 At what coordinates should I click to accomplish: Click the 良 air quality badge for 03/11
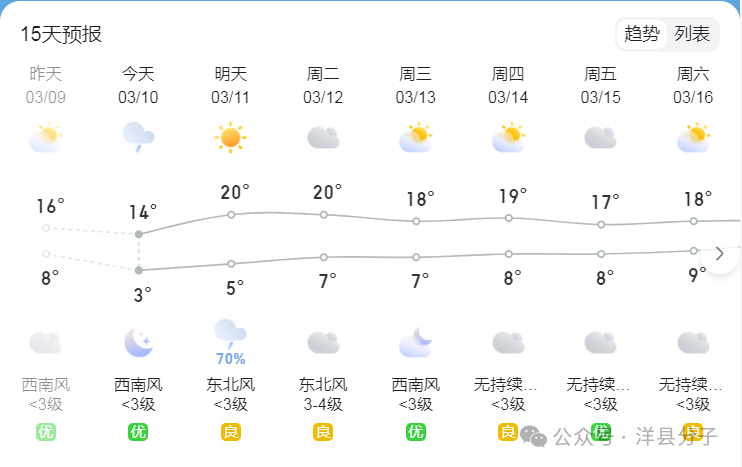tap(230, 432)
